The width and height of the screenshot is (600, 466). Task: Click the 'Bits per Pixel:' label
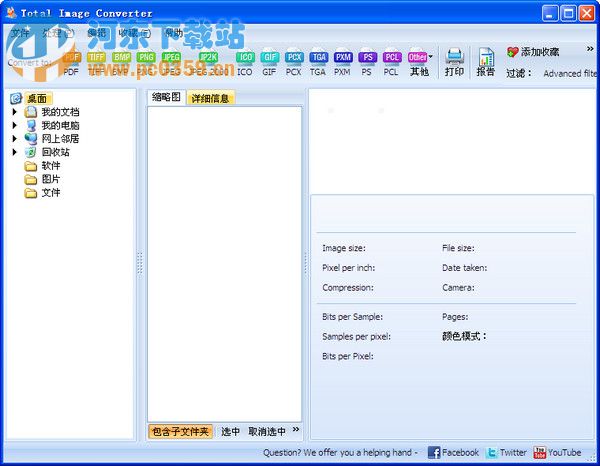347,356
